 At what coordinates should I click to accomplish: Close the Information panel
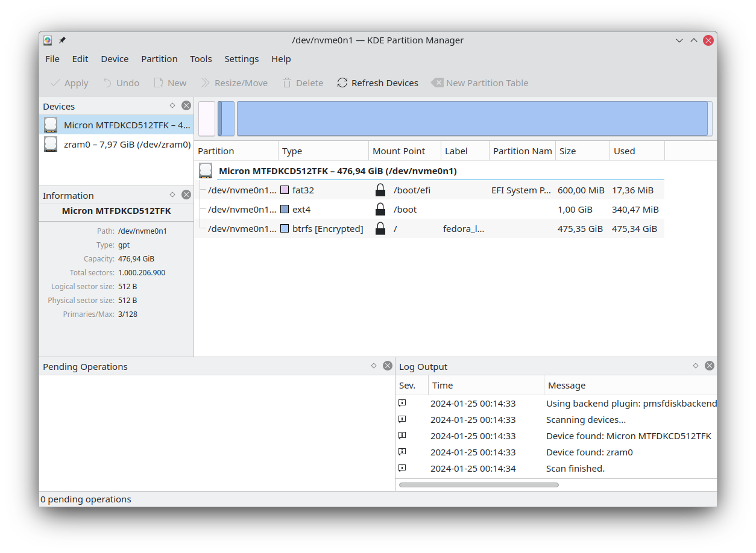pyautogui.click(x=186, y=195)
